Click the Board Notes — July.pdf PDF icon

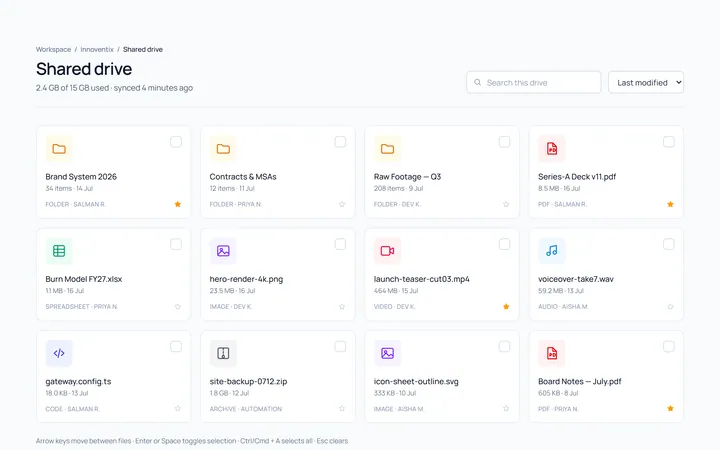(551, 353)
